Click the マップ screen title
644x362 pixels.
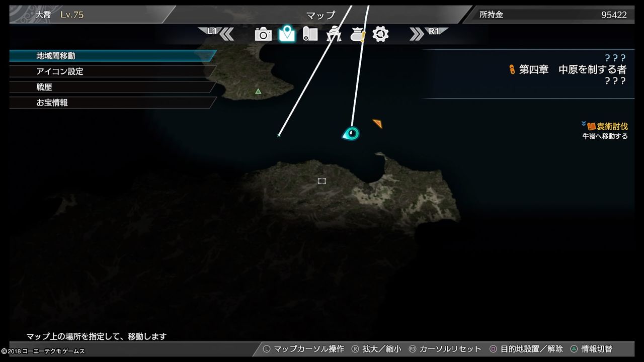pyautogui.click(x=320, y=15)
